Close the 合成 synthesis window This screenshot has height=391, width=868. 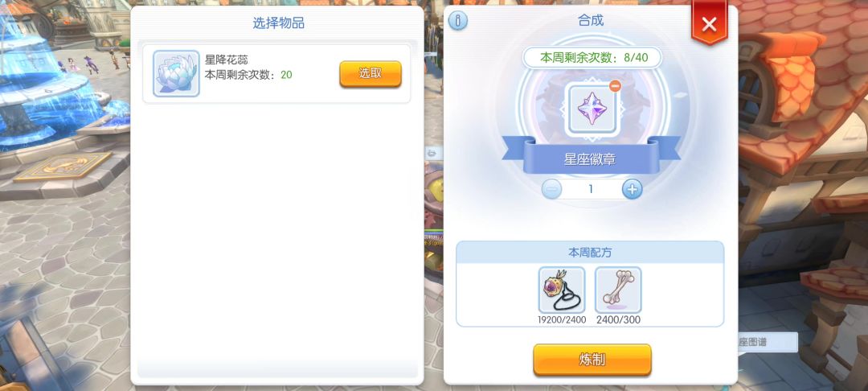click(709, 23)
